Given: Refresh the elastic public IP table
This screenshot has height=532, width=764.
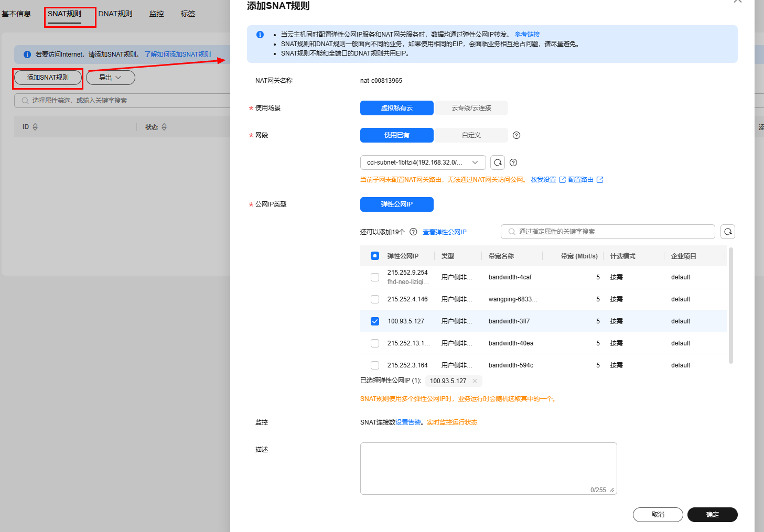Looking at the screenshot, I should pyautogui.click(x=728, y=232).
